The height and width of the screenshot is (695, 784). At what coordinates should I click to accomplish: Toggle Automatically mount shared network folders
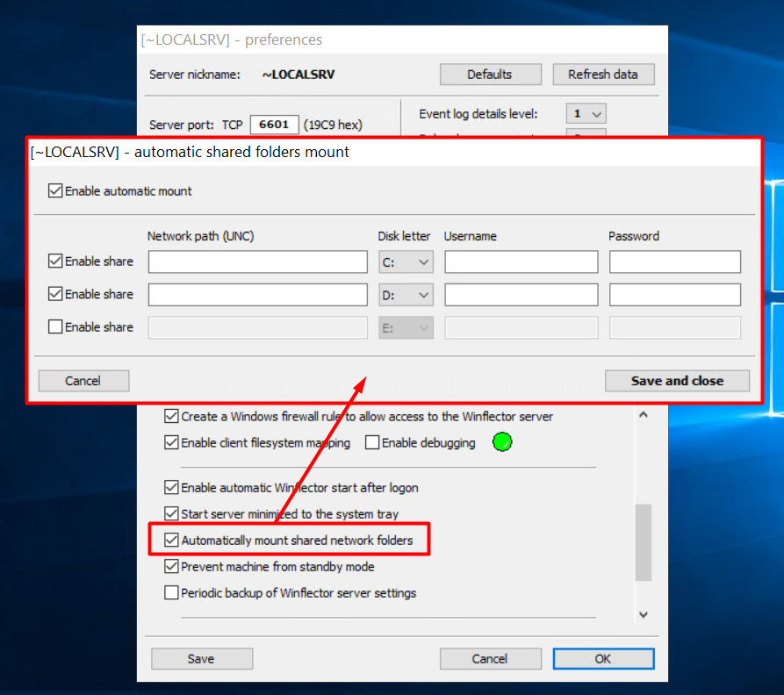pyautogui.click(x=172, y=541)
